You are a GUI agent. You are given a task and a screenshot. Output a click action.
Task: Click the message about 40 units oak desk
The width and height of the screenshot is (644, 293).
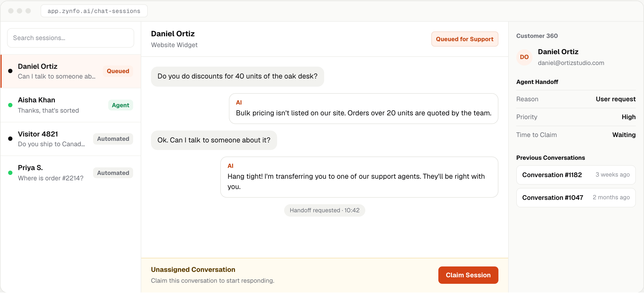(237, 76)
